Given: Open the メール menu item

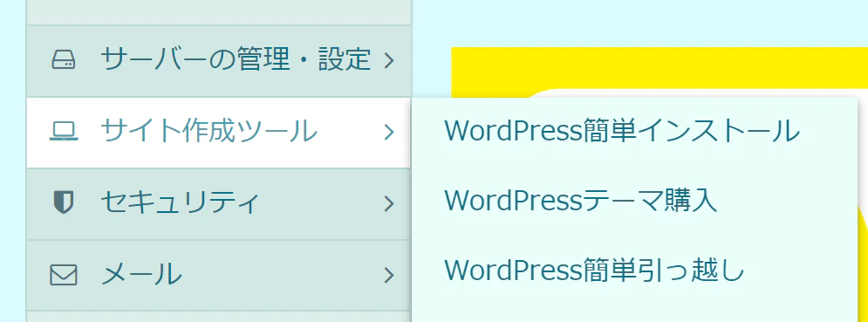Looking at the screenshot, I should point(219,276).
